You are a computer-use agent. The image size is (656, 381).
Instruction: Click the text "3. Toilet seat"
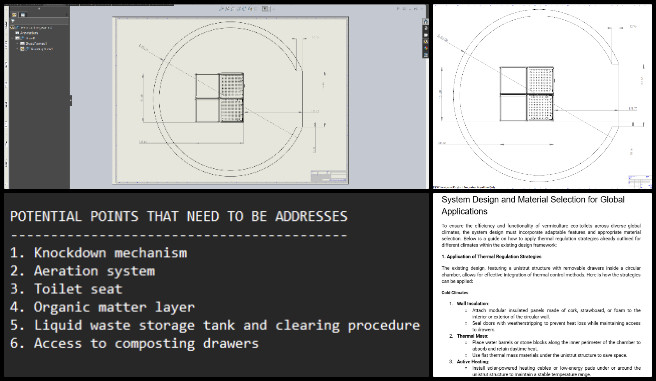(66, 289)
